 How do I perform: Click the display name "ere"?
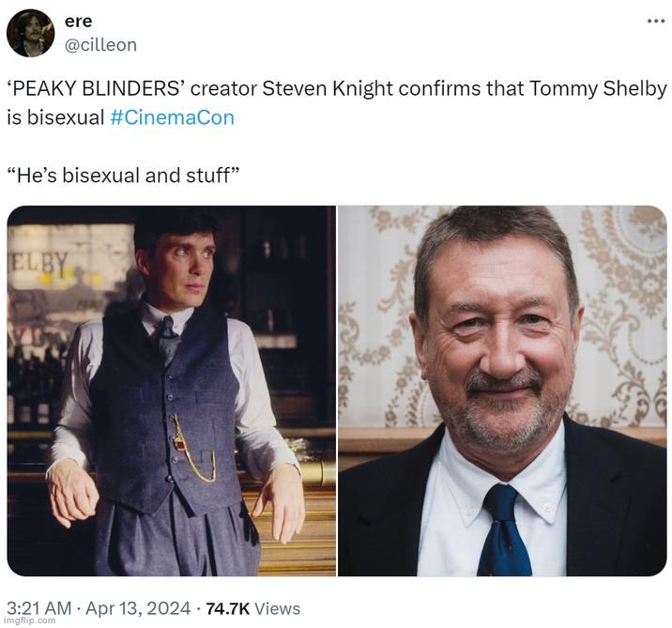click(79, 21)
